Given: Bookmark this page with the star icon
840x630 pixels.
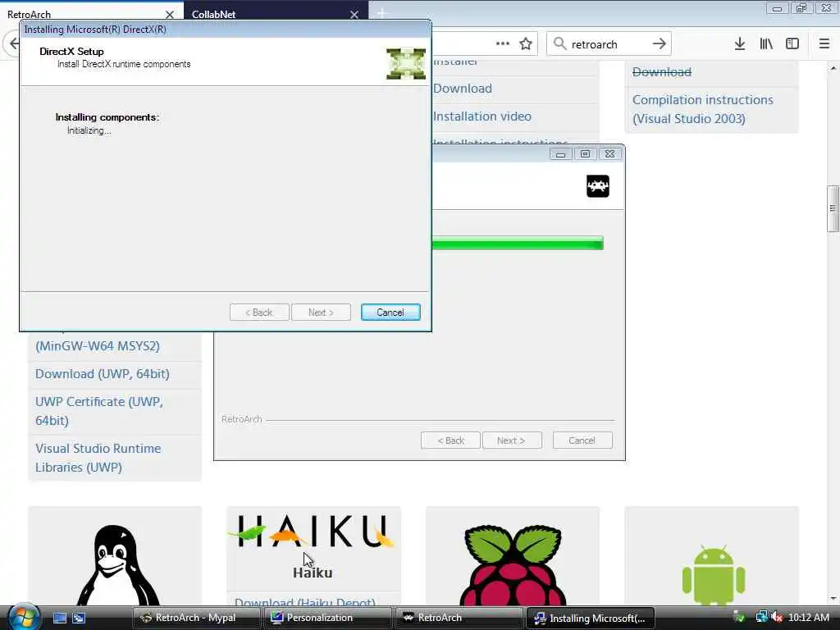Looking at the screenshot, I should pyautogui.click(x=526, y=44).
